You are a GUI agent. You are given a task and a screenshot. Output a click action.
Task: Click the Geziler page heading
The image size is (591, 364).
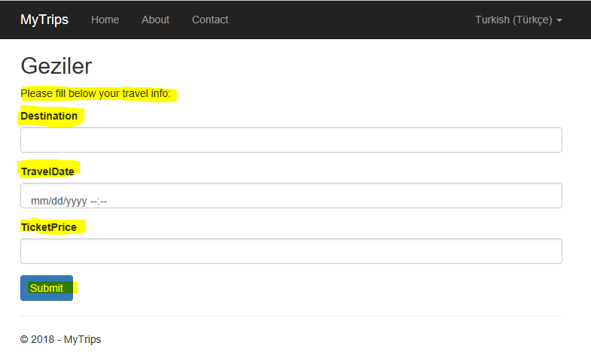[56, 66]
